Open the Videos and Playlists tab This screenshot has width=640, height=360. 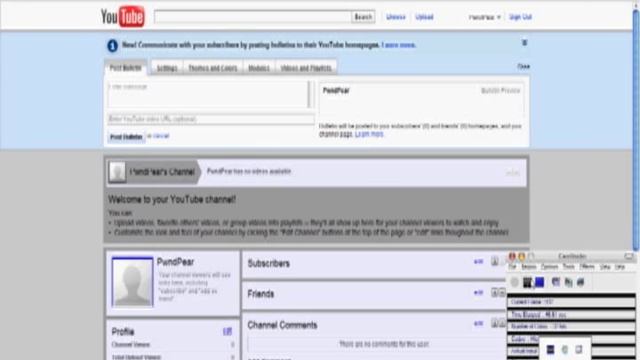[306, 68]
